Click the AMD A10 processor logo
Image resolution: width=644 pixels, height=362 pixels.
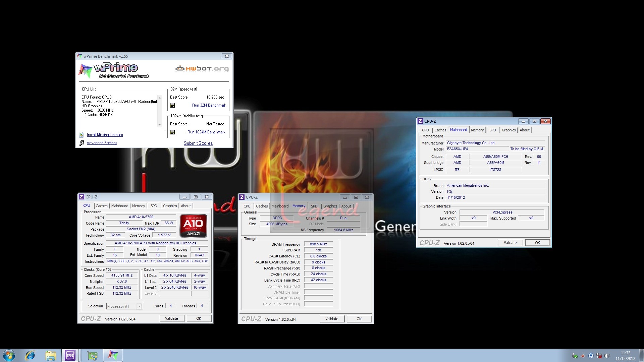tap(194, 226)
